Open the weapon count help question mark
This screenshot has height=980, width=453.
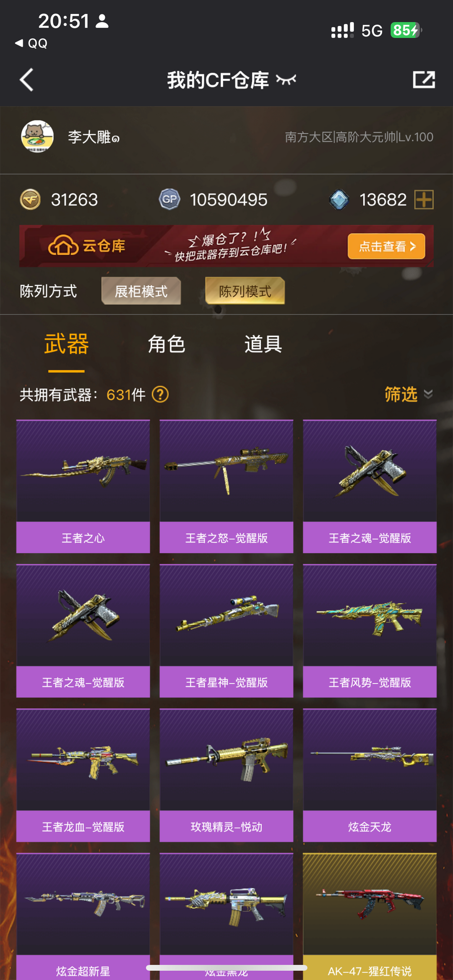[x=160, y=394]
